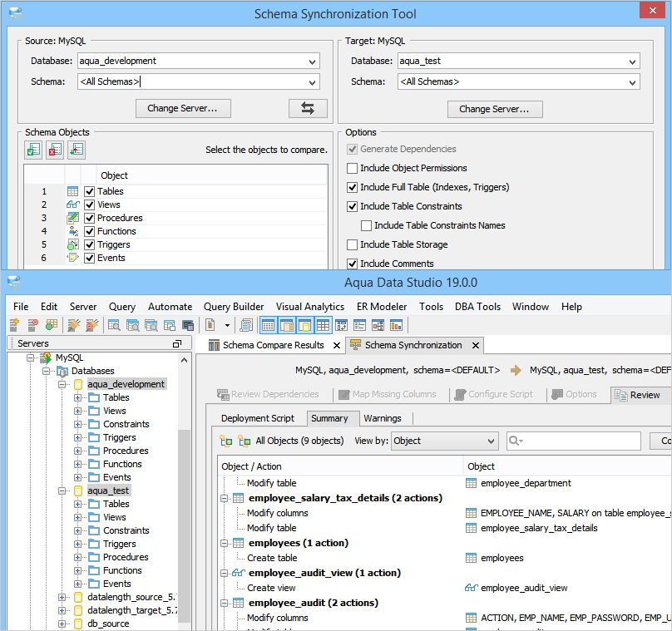
Task: Toggle the grid layout toolbar icon
Action: pos(324,325)
